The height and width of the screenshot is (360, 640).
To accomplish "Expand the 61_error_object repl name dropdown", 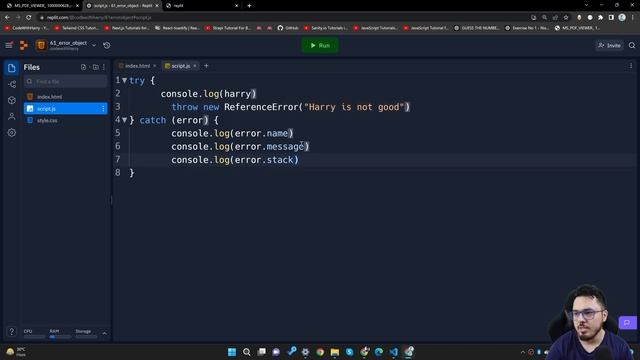I will point(94,45).
